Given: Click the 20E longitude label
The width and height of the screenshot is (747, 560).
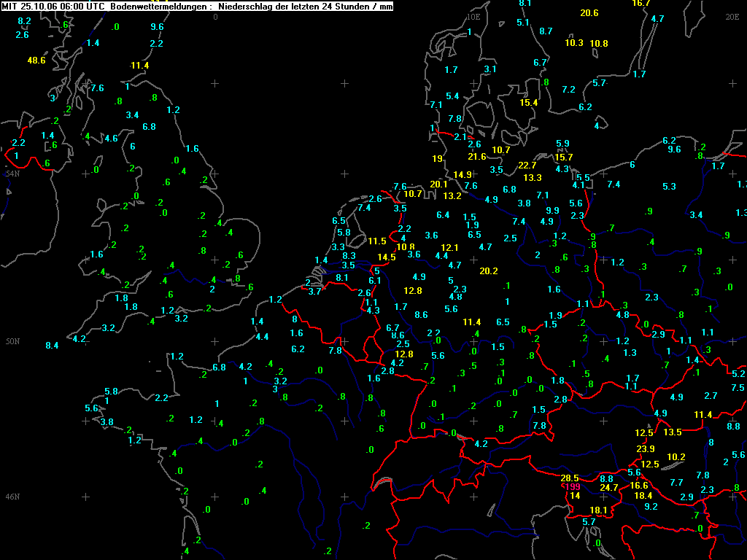Looking at the screenshot, I should 732,17.
